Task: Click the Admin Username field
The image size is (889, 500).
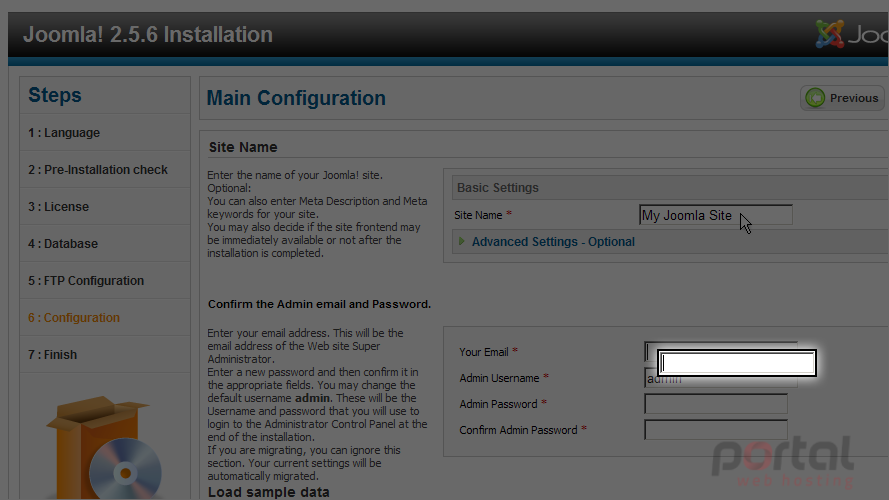Action: click(721, 378)
